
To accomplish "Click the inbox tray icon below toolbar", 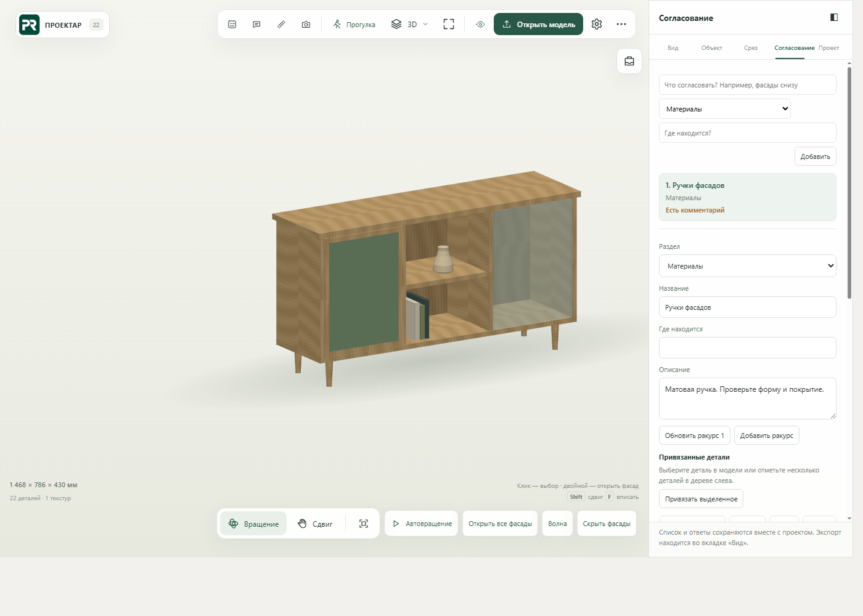I will pos(629,61).
